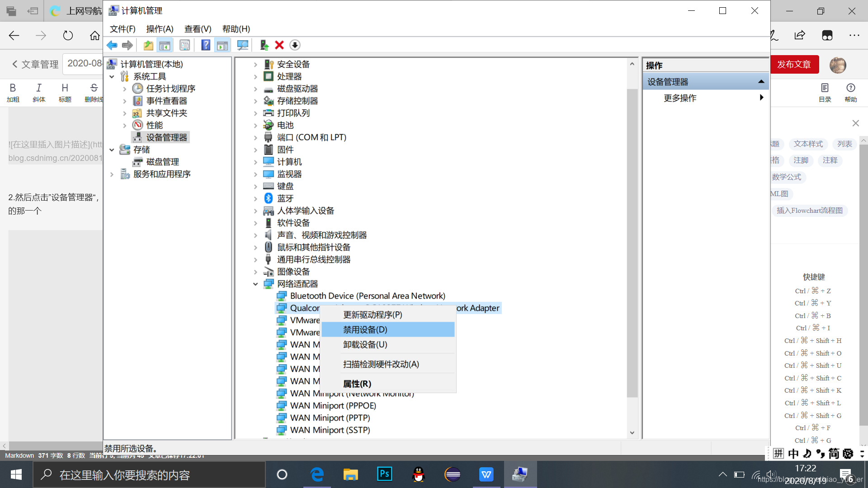Screen dimensions: 868x488
Task: Click the update driver toolbar icon
Action: [264, 45]
